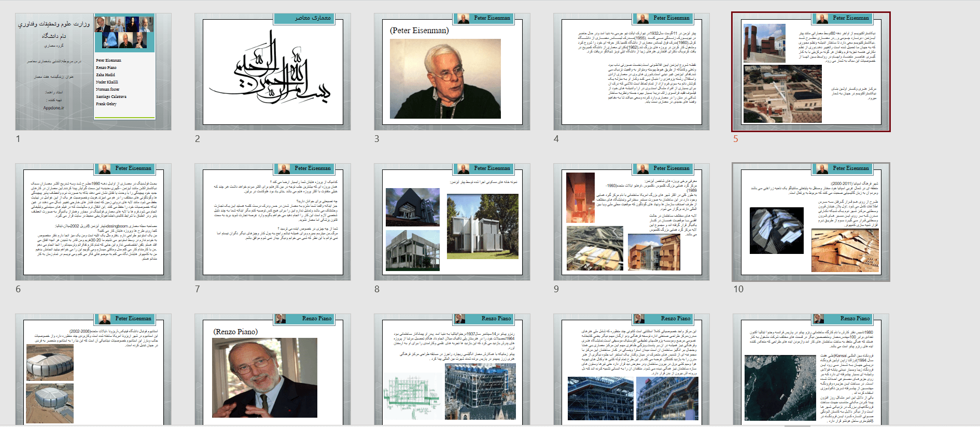Select slide 2 with Arabic calligraphy
This screenshot has height=427, width=980.
[273, 72]
